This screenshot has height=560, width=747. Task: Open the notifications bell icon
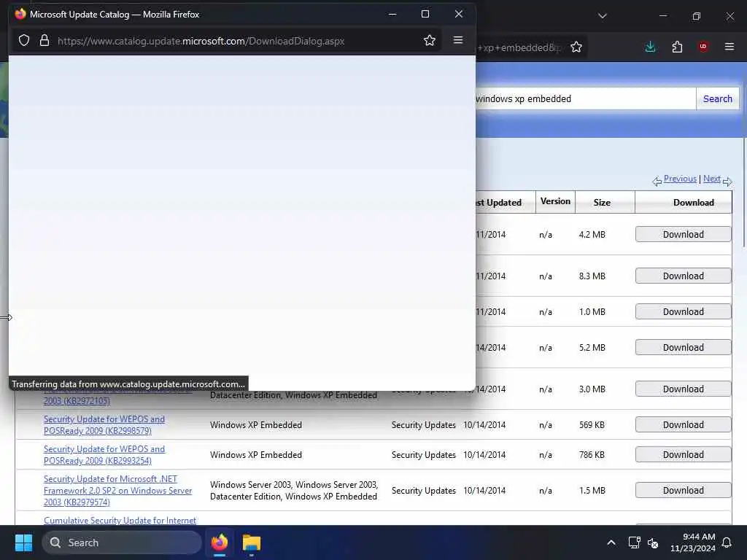(727, 542)
